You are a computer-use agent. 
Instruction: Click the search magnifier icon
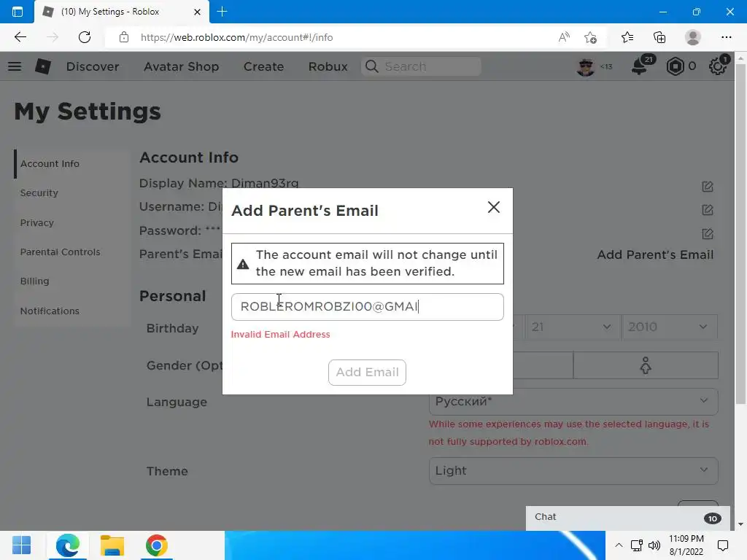point(371,66)
